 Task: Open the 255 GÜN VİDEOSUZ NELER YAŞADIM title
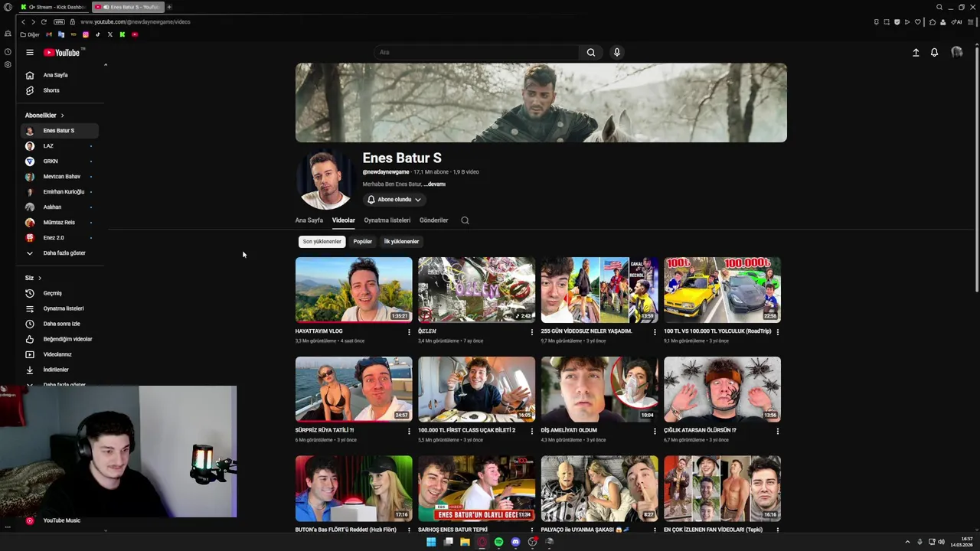[x=586, y=331]
